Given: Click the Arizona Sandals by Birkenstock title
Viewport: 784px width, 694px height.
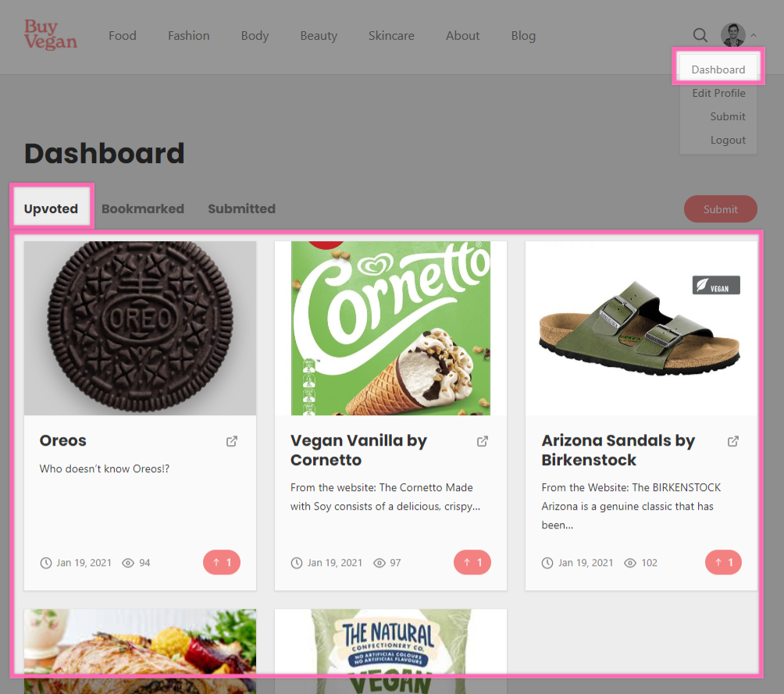Looking at the screenshot, I should [x=618, y=450].
